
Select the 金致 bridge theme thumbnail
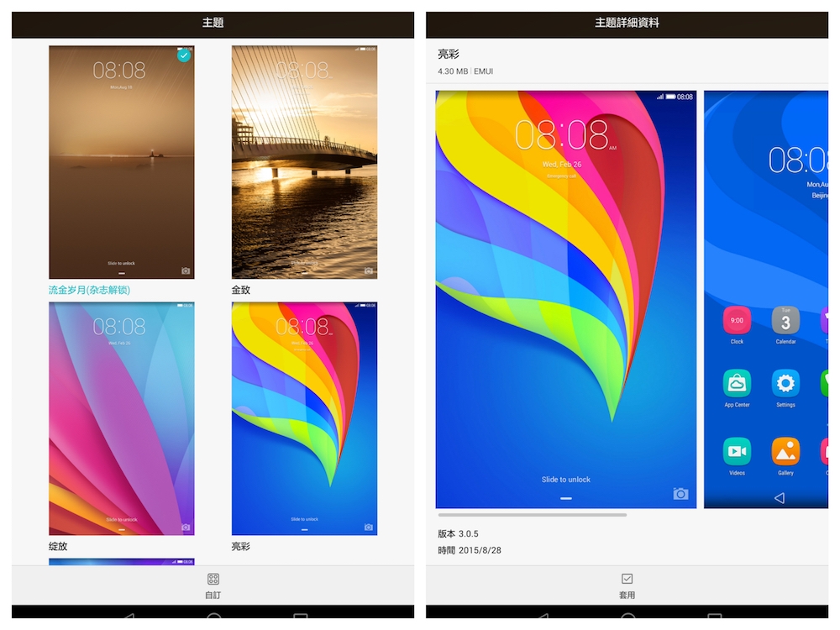point(304,162)
